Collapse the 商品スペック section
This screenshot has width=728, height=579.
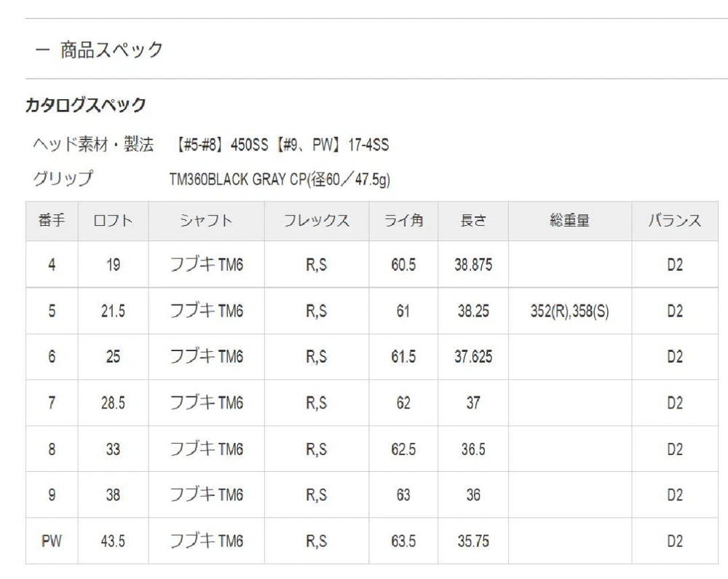point(42,50)
